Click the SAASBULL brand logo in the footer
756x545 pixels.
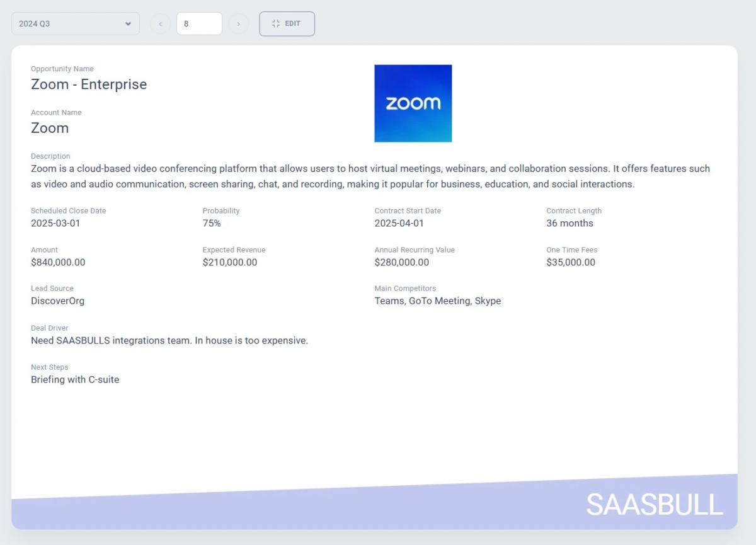(654, 505)
